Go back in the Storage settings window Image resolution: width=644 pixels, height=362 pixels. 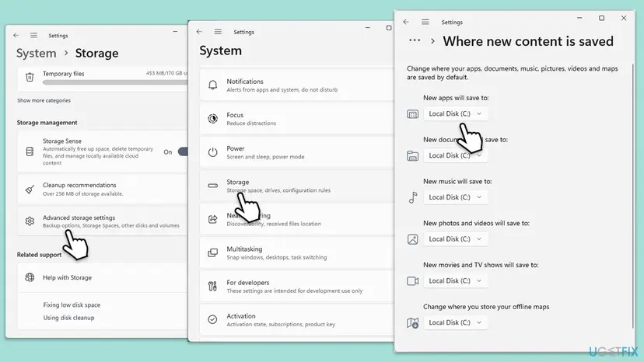tap(16, 35)
